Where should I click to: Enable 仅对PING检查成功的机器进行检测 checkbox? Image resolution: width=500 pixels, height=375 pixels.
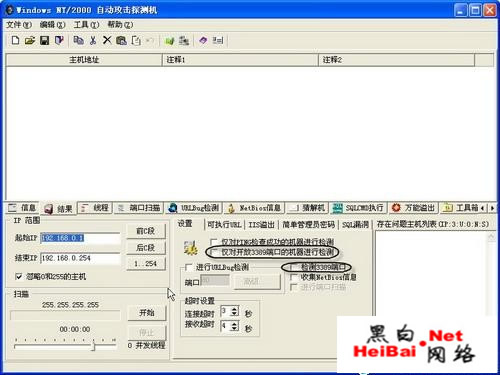(x=214, y=242)
